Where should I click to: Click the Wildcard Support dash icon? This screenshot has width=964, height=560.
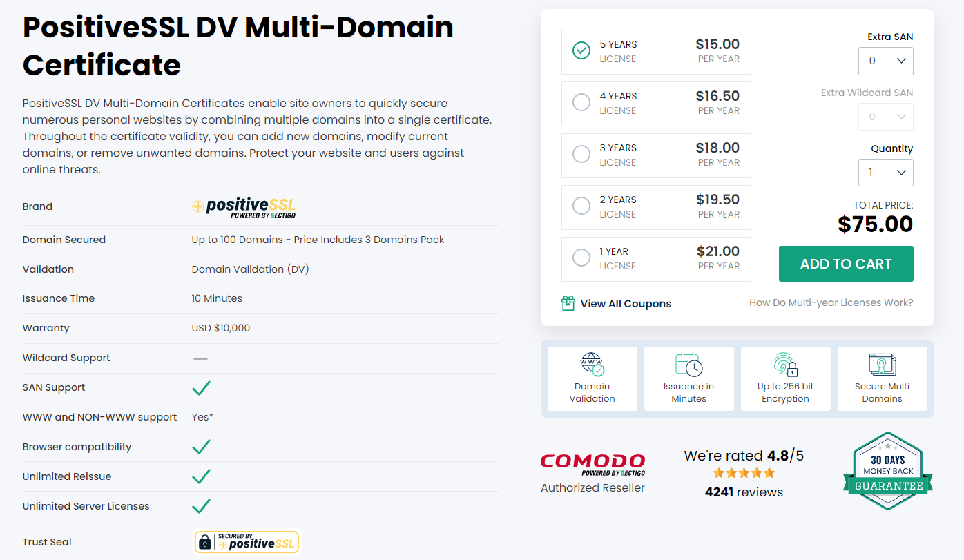click(200, 358)
